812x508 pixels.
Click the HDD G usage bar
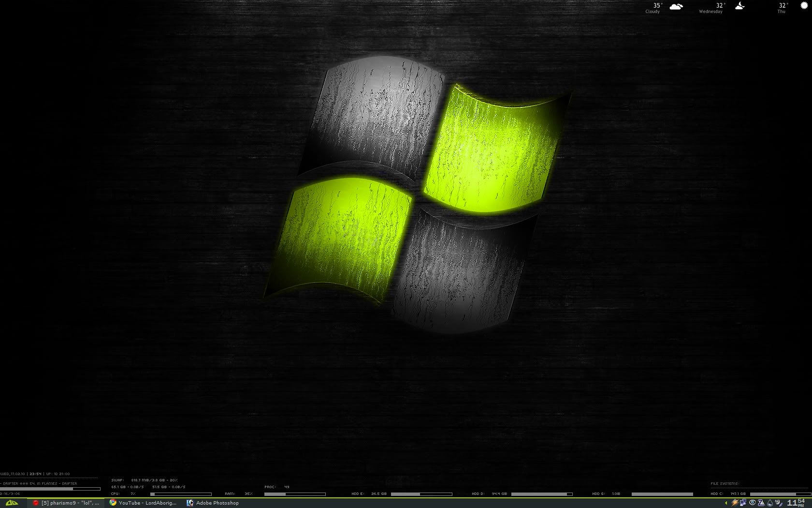coord(662,494)
